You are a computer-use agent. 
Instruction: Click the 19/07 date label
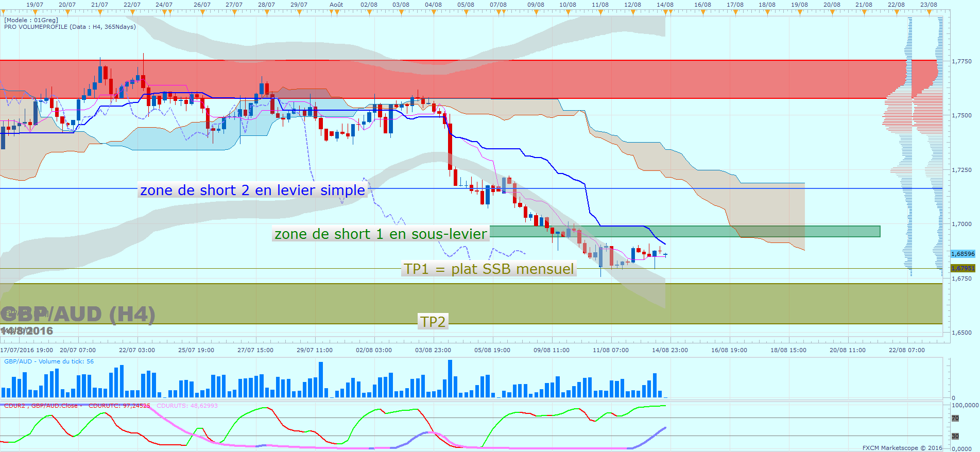pyautogui.click(x=35, y=5)
